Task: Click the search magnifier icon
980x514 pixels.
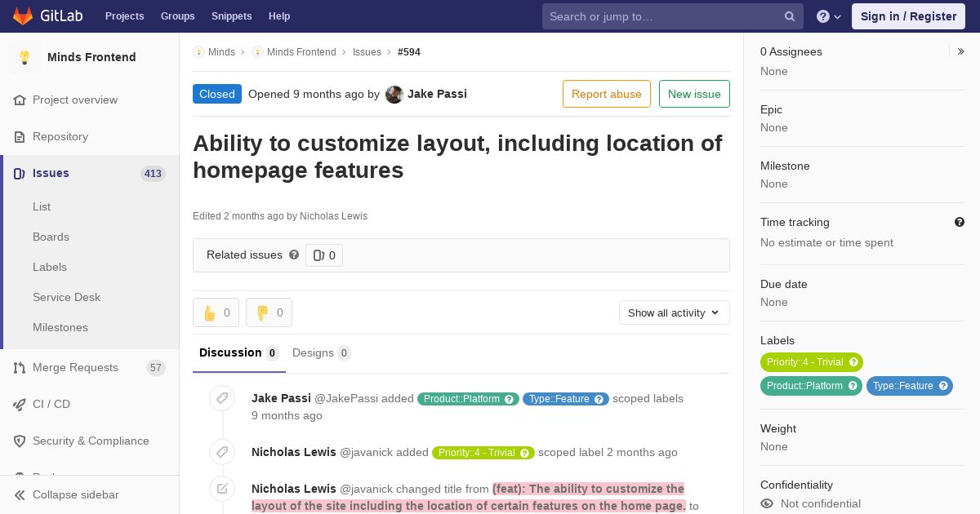Action: (790, 16)
